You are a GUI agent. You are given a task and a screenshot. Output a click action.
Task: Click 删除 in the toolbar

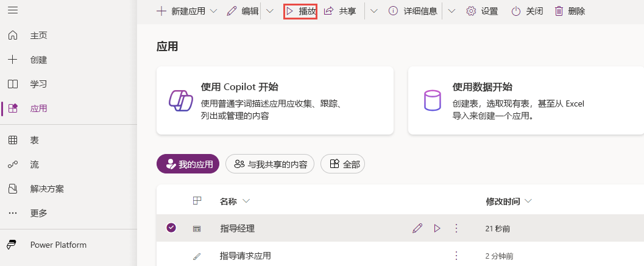(x=570, y=11)
